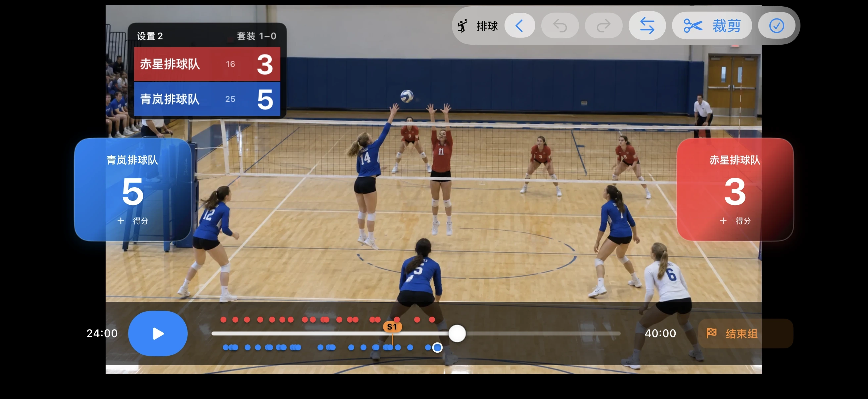Select the last red score marker
The width and height of the screenshot is (868, 399).
[432, 319]
